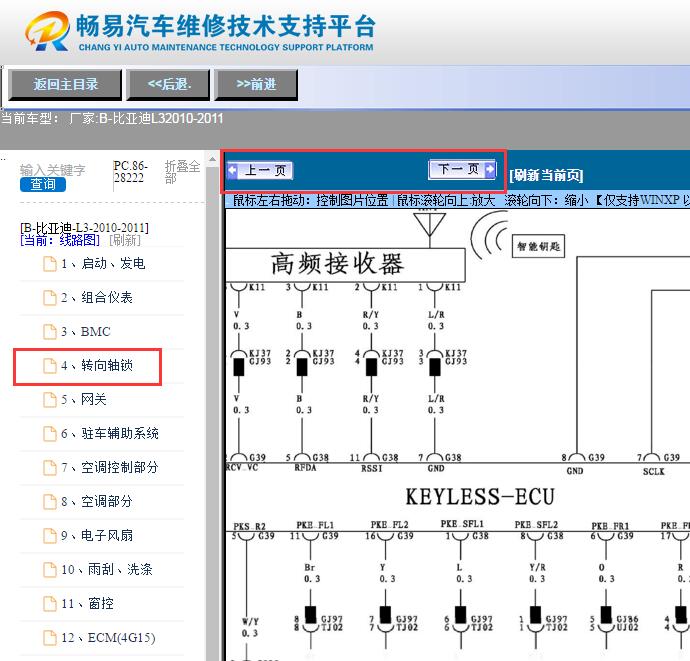Click sidebar scrollbar up arrow

coord(213,158)
